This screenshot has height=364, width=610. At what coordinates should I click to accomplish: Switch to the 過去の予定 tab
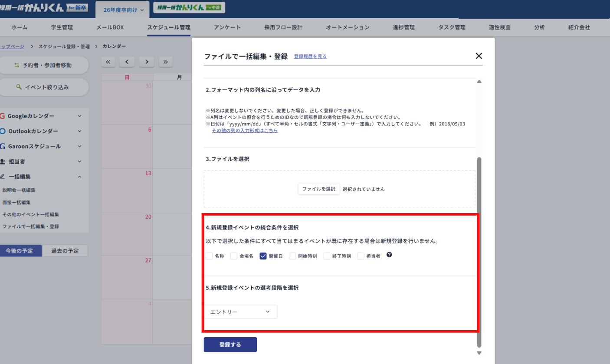click(65, 251)
